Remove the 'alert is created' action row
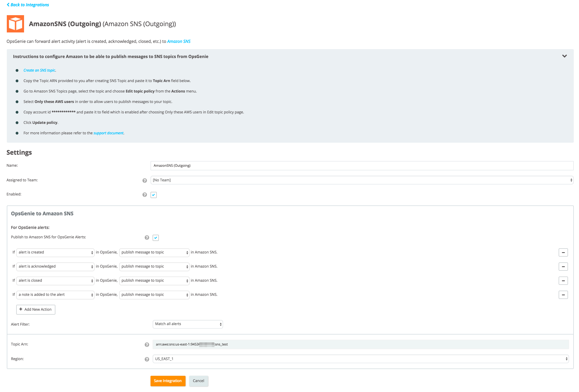The width and height of the screenshot is (579, 392). [563, 252]
